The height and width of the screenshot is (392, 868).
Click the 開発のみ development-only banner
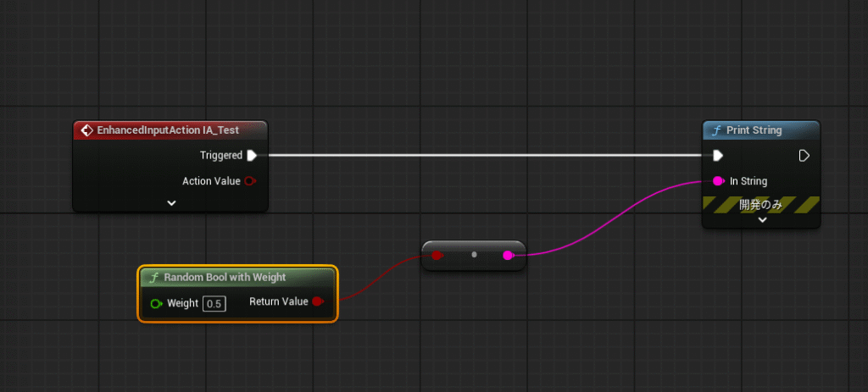point(761,205)
